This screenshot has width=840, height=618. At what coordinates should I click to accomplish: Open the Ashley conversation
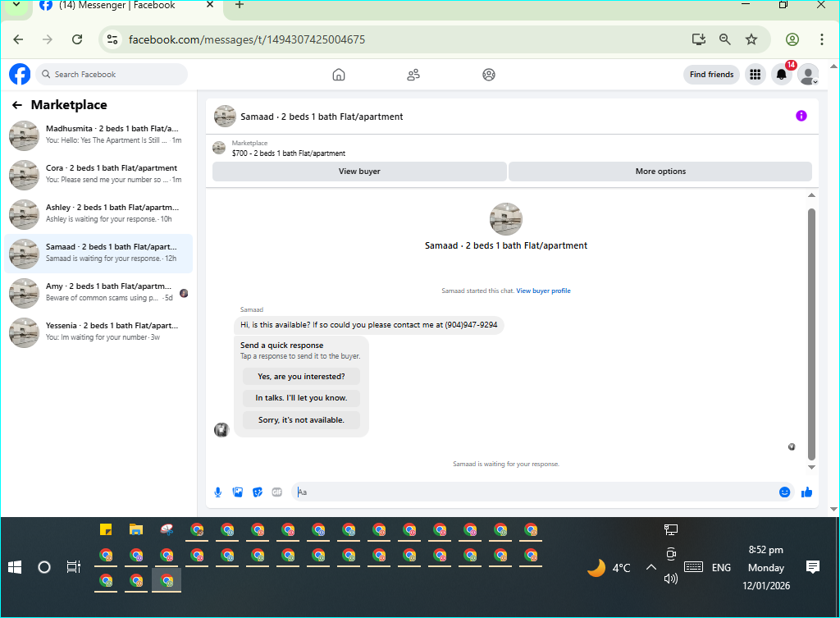coord(98,214)
